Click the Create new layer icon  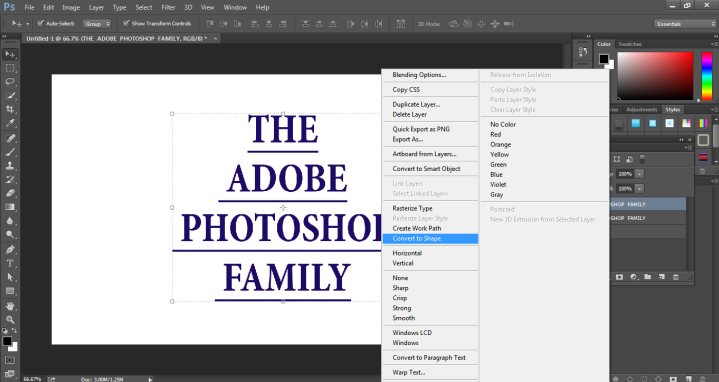(x=662, y=277)
